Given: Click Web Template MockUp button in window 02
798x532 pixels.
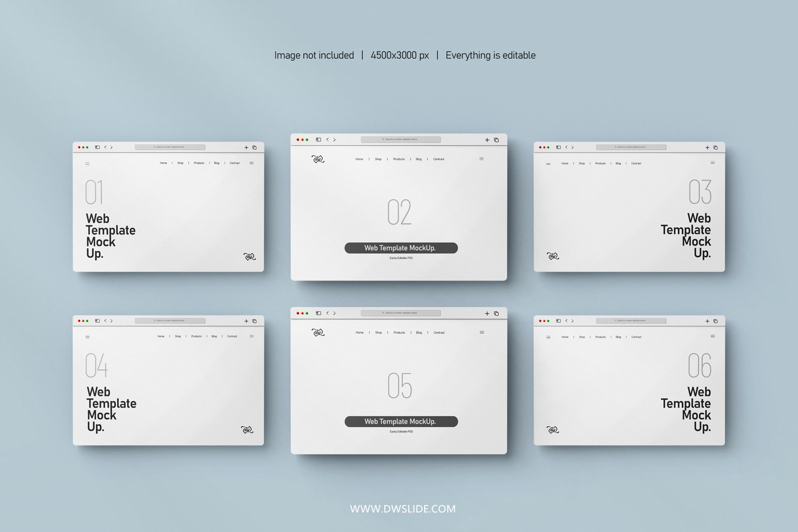Looking at the screenshot, I should [401, 248].
